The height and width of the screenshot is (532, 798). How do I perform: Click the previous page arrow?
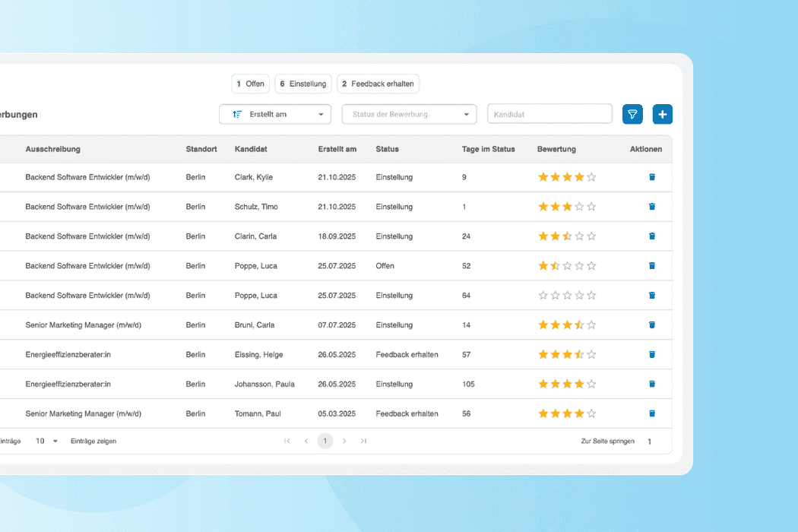coord(306,441)
